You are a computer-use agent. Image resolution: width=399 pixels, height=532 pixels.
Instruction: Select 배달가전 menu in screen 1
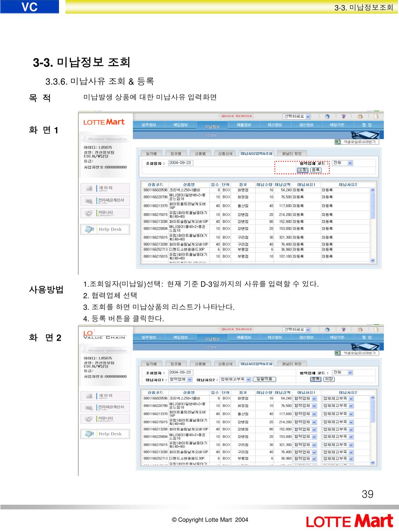pyautogui.click(x=337, y=125)
